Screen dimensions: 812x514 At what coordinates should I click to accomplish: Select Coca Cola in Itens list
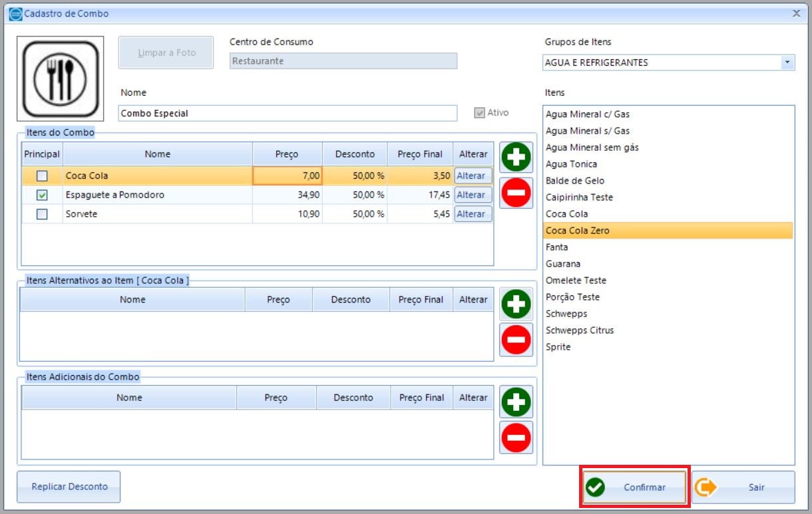pos(668,214)
